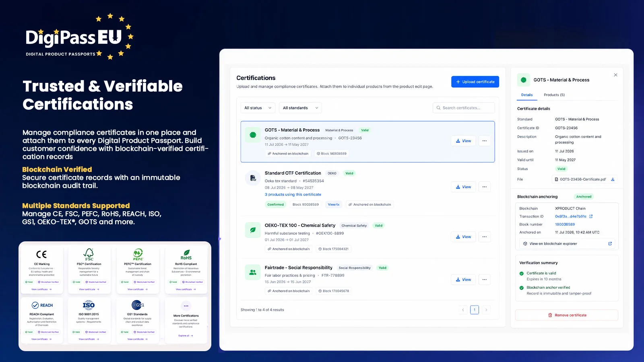Click the CE Marking logo
The width and height of the screenshot is (644, 362).
[41, 255]
